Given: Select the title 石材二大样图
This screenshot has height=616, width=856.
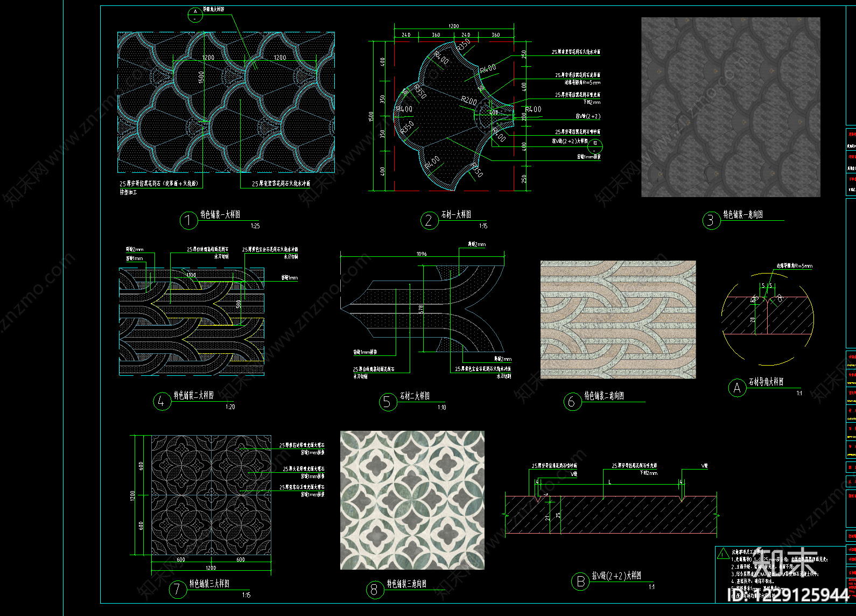Looking at the screenshot, I should point(415,396).
